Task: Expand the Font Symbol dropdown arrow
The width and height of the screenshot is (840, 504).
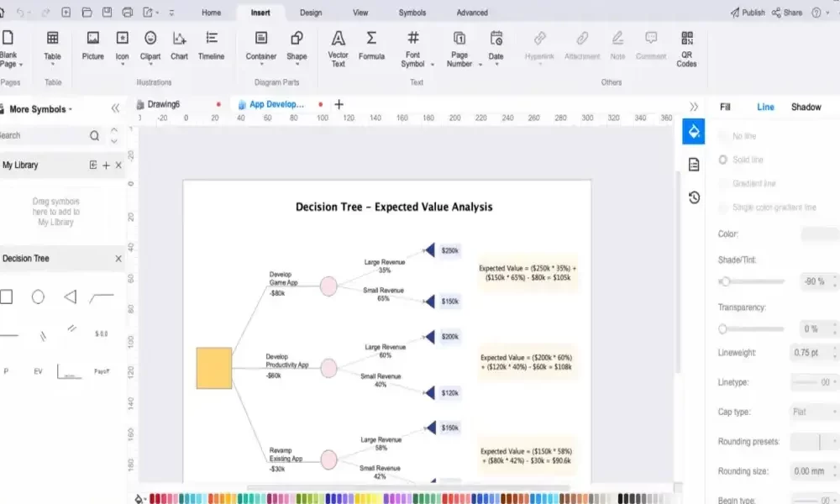Action: pyautogui.click(x=433, y=65)
